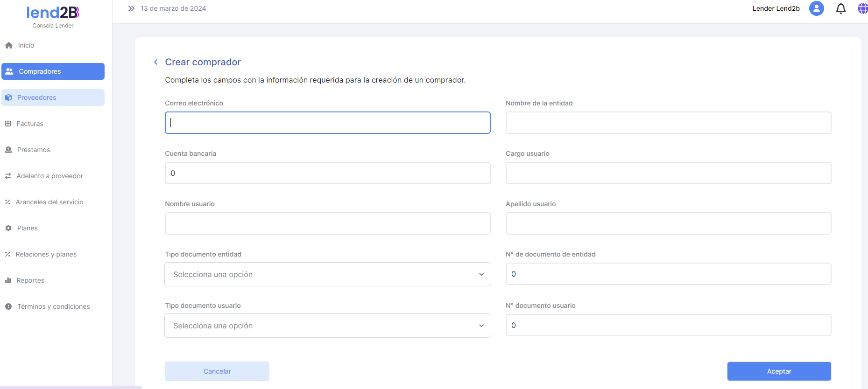
Task: Focus the Correo electrónico input field
Action: pyautogui.click(x=327, y=123)
